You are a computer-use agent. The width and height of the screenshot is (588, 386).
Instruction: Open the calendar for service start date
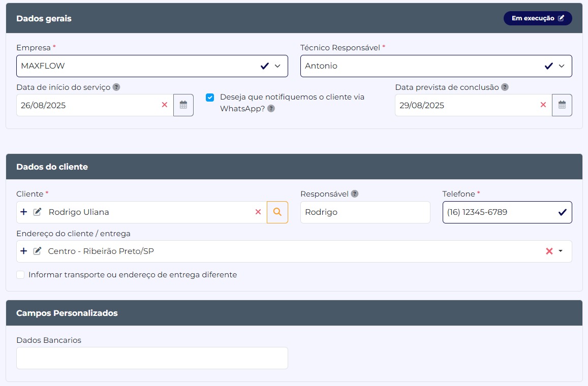(183, 105)
